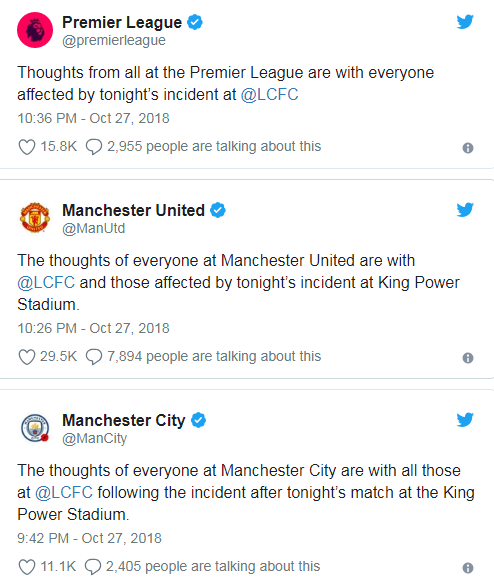Screen dimensions: 494x581
Task: Open info icon on Premier League tweet
Action: pyautogui.click(x=468, y=148)
